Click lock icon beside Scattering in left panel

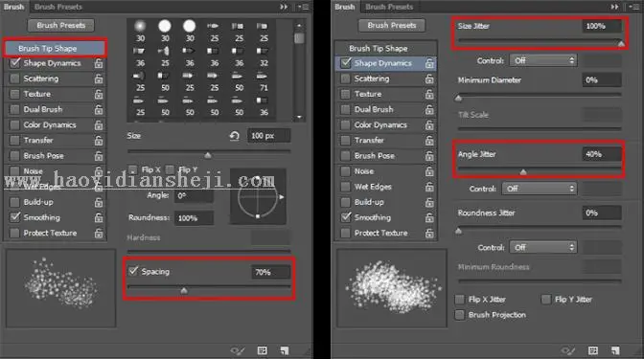[x=99, y=79]
